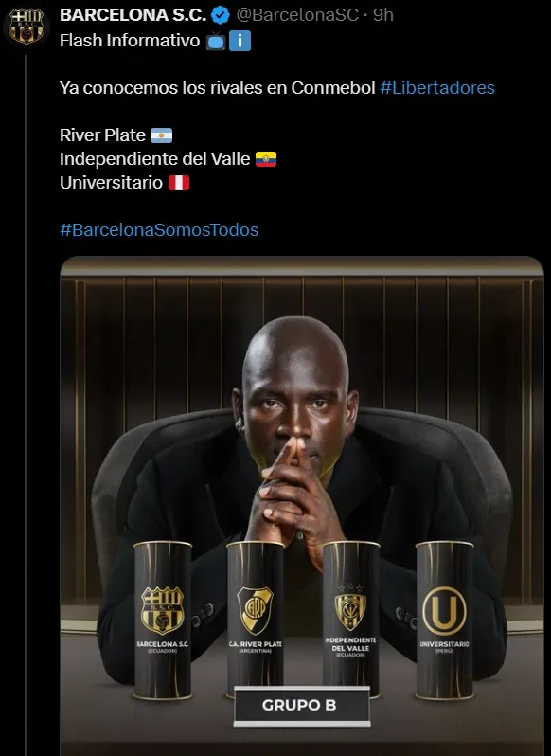Click the River Plate text line
The height and width of the screenshot is (756, 551).
click(102, 135)
